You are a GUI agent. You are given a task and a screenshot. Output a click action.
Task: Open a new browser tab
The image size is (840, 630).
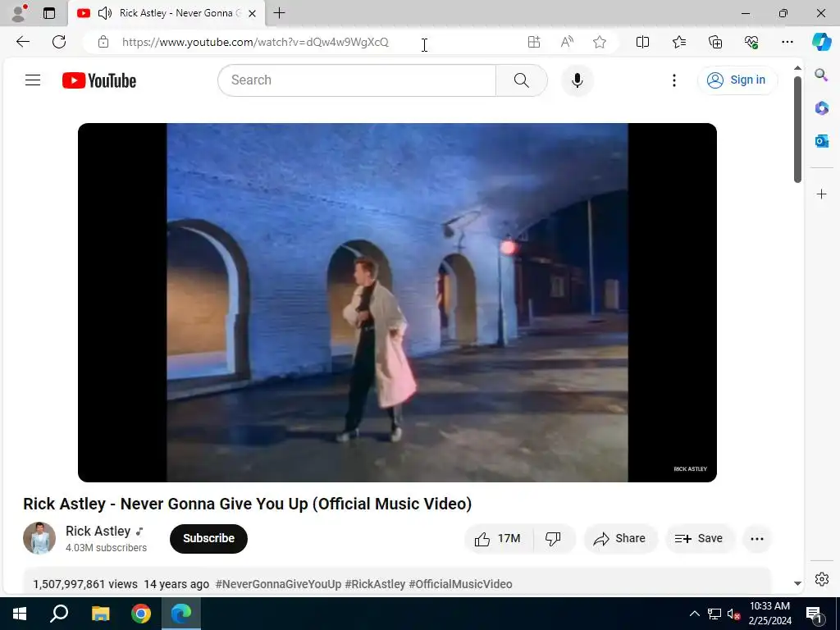point(279,13)
